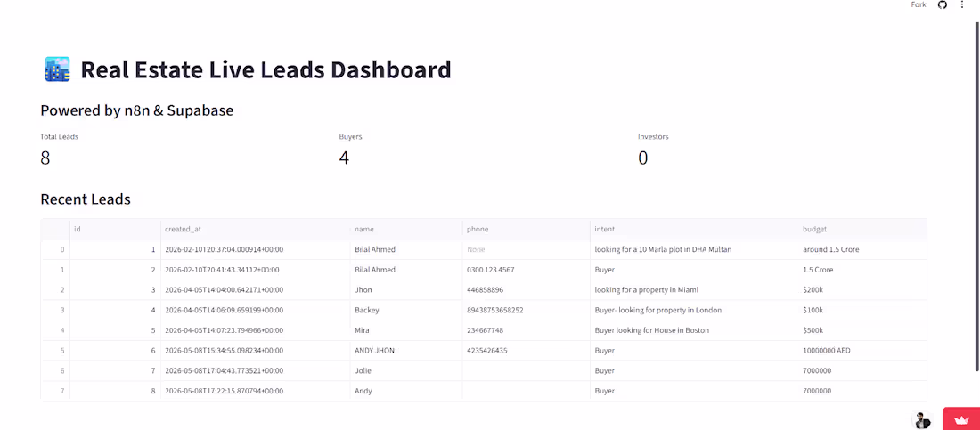Click the name cell Jhon
Image resolution: width=980 pixels, height=430 pixels.
click(x=406, y=290)
